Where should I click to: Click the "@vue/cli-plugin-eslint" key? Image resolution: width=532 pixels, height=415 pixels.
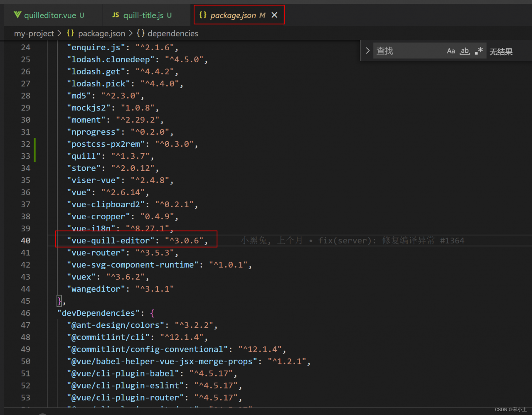(125, 386)
